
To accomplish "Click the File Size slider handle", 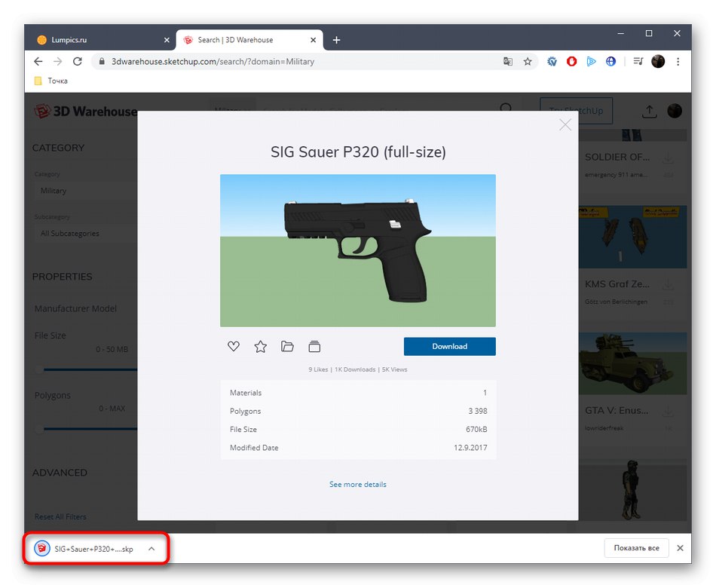I will tap(40, 369).
